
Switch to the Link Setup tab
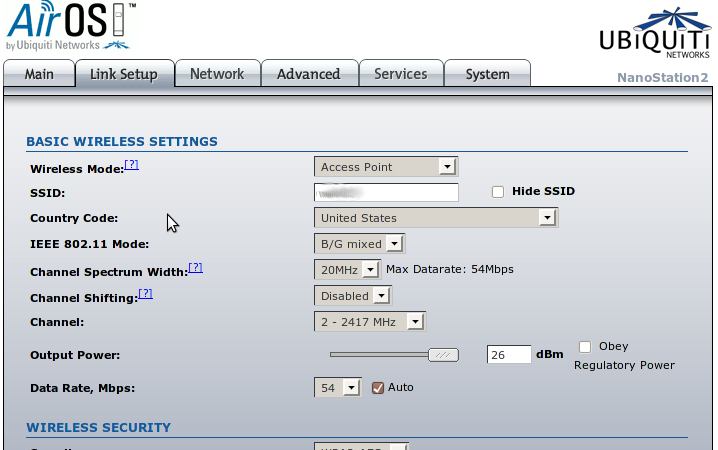(x=124, y=74)
